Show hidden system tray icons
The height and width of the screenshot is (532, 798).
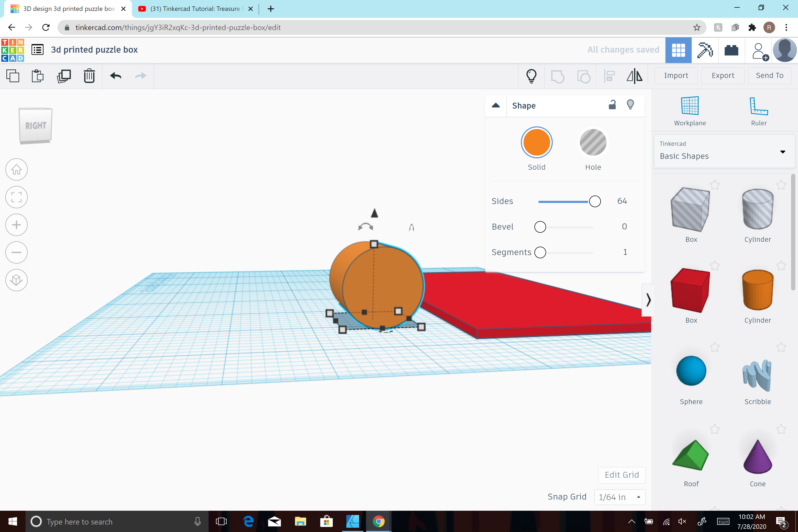click(x=631, y=521)
